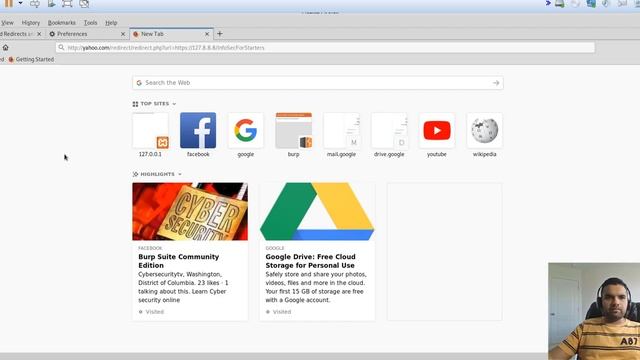The image size is (640, 360).
Task: Open the mail.google top site tile
Action: (341, 130)
